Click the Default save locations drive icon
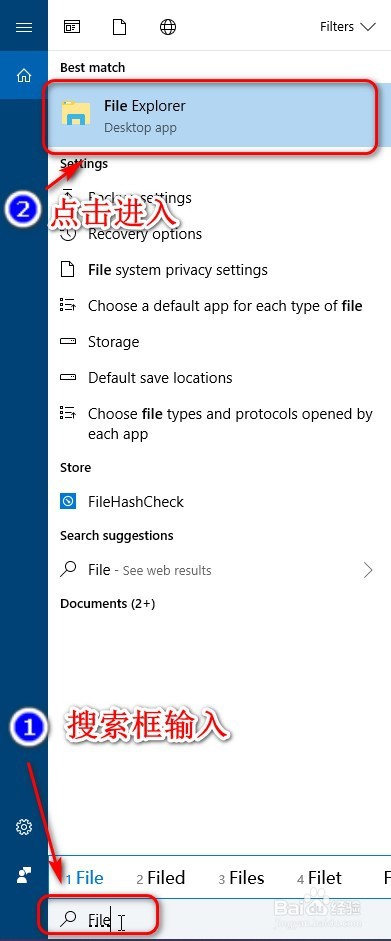Screen dimensions: 391x941 (x=68, y=377)
